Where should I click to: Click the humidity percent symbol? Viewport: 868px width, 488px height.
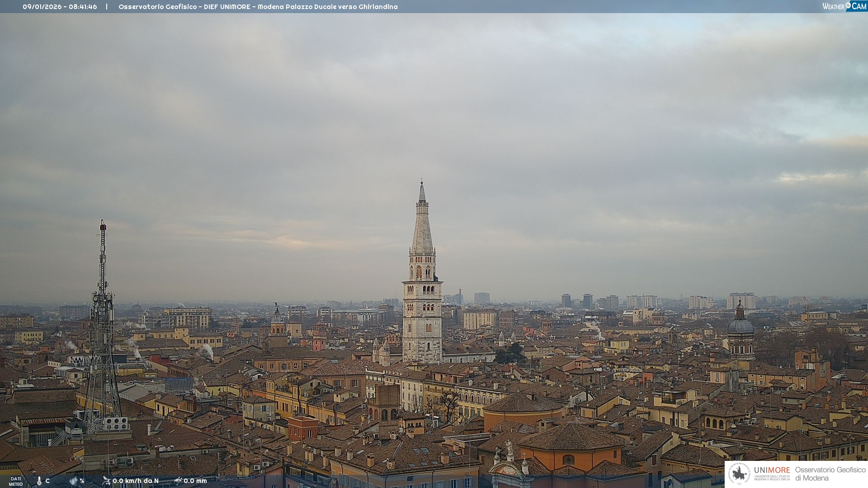pyautogui.click(x=82, y=481)
